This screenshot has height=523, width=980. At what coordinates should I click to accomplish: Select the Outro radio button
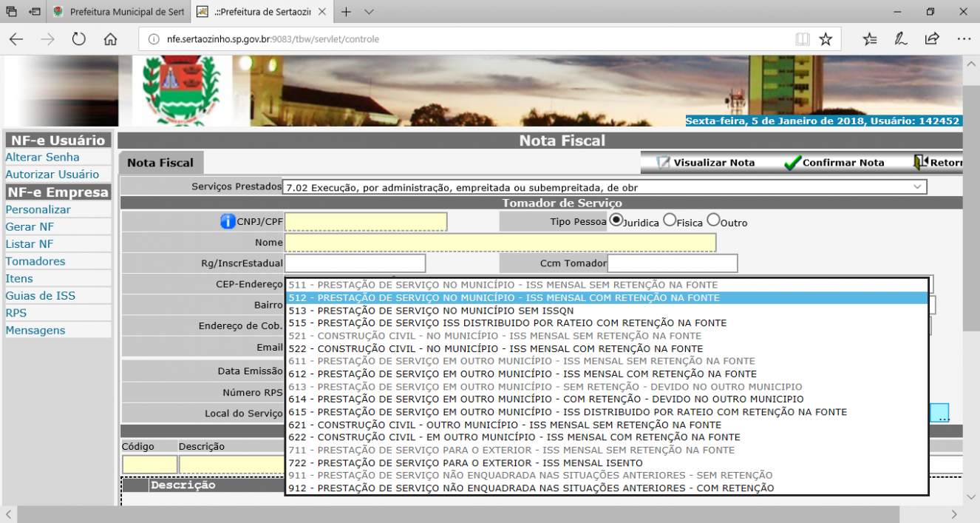point(713,220)
